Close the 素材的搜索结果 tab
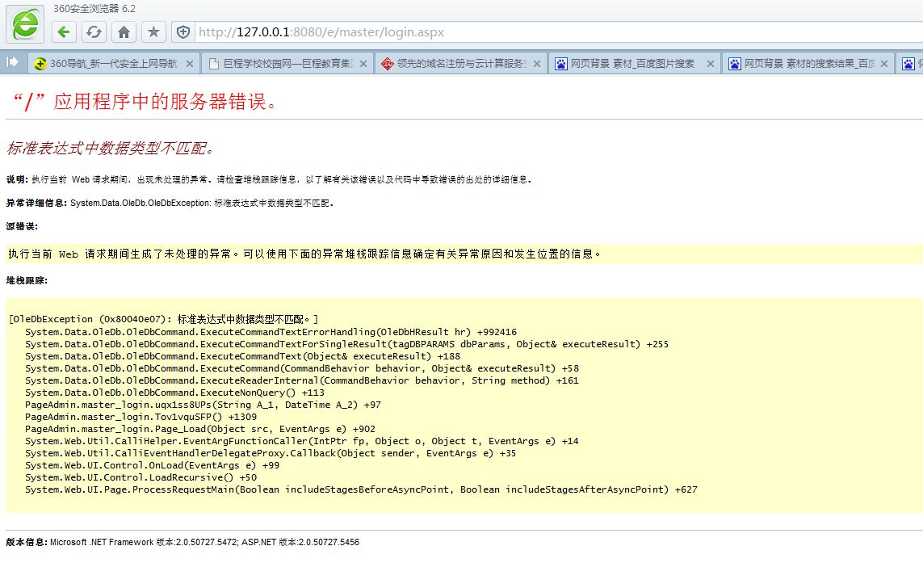 tap(884, 63)
